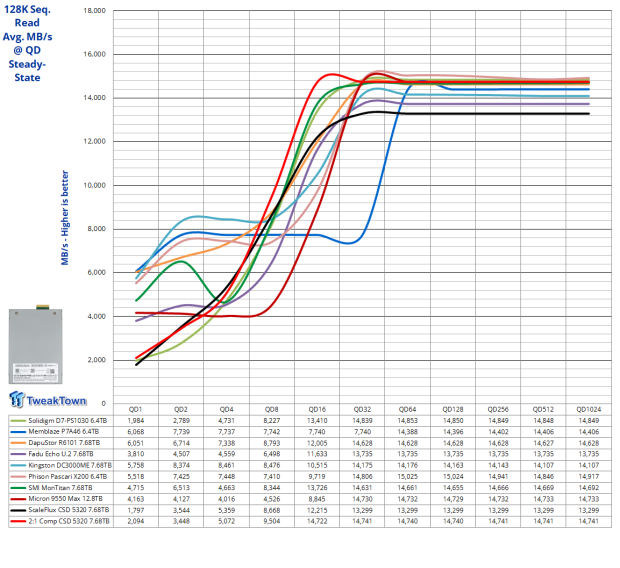Click the Memblaze P7A46 blue legend line
Image resolution: width=620 pixels, height=568 pixels.
(x=18, y=432)
